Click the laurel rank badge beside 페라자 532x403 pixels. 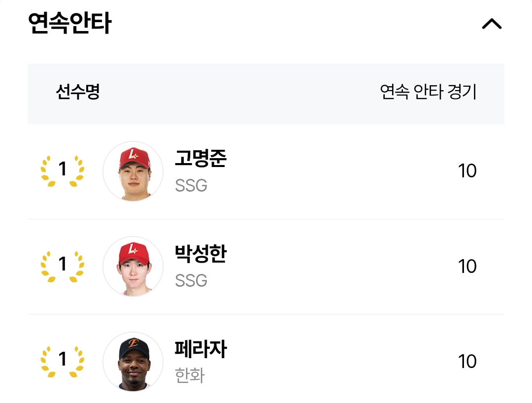(x=62, y=361)
